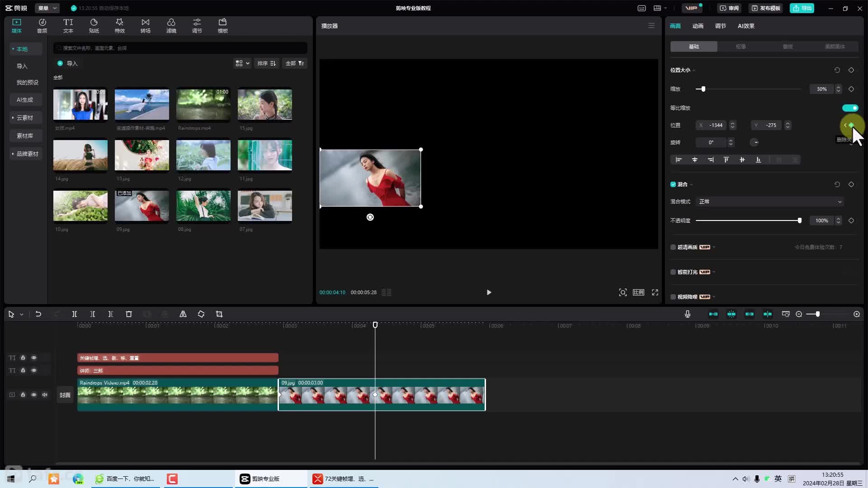
Task: Reset the 位置大小 section
Action: coord(837,70)
